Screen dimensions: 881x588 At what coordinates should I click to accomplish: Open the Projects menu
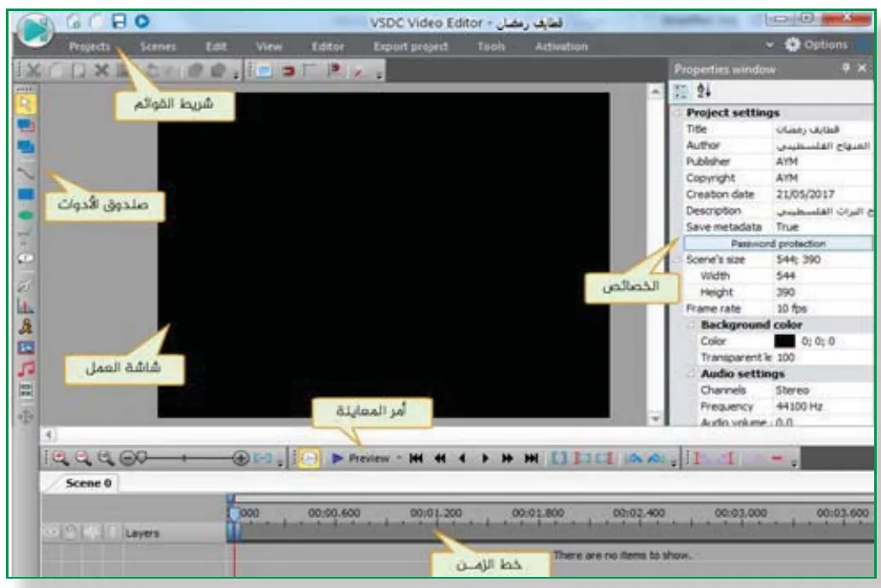[90, 47]
